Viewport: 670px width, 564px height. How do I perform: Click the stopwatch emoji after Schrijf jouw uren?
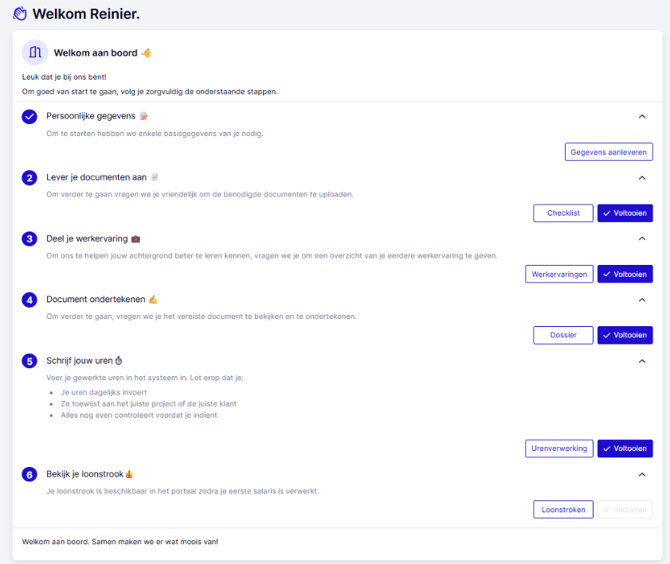click(x=118, y=361)
